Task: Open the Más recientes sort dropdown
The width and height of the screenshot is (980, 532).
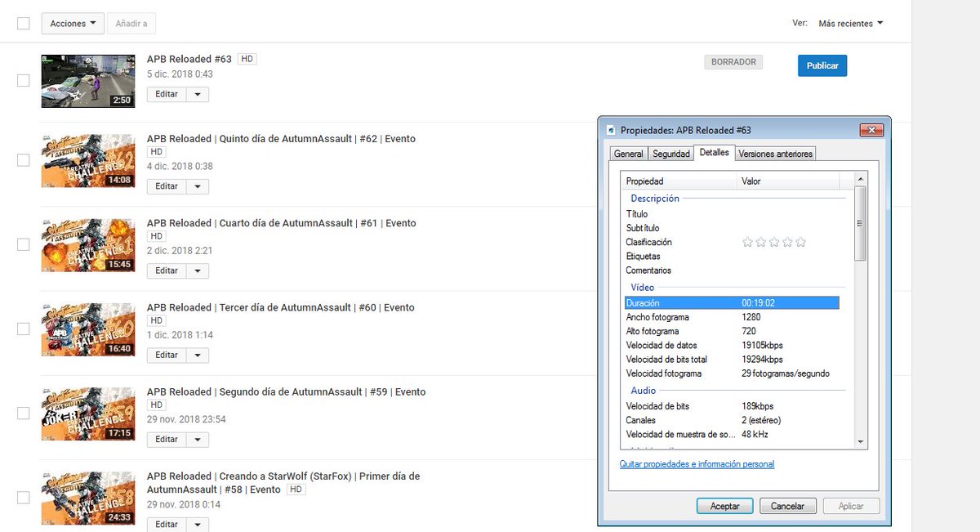Action: click(x=850, y=24)
